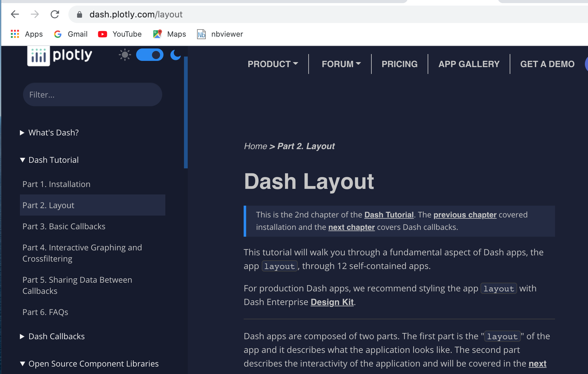The image size is (588, 374).
Task: Click the moon dark-mode icon
Action: [x=176, y=55]
